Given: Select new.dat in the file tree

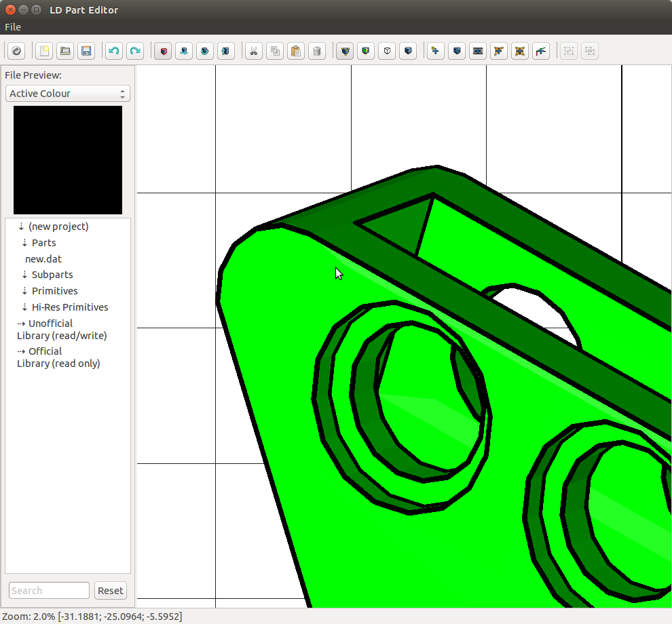Looking at the screenshot, I should 43,259.
